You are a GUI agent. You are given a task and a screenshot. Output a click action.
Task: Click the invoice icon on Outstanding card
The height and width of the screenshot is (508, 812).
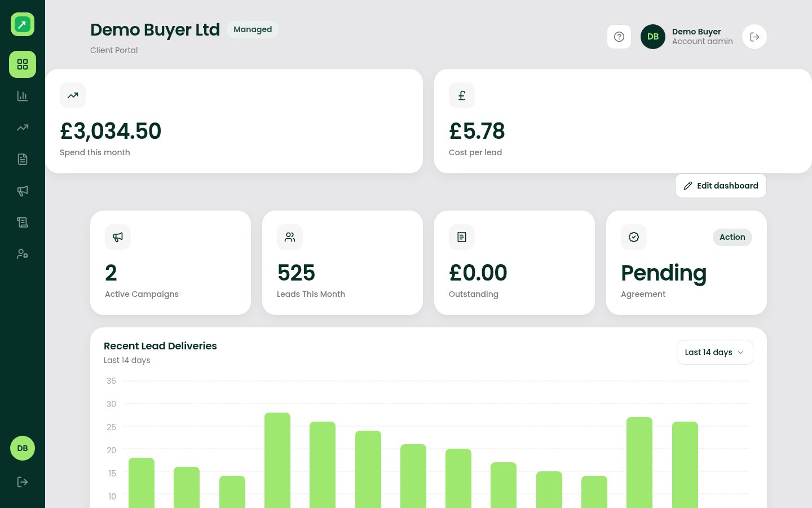pos(462,237)
